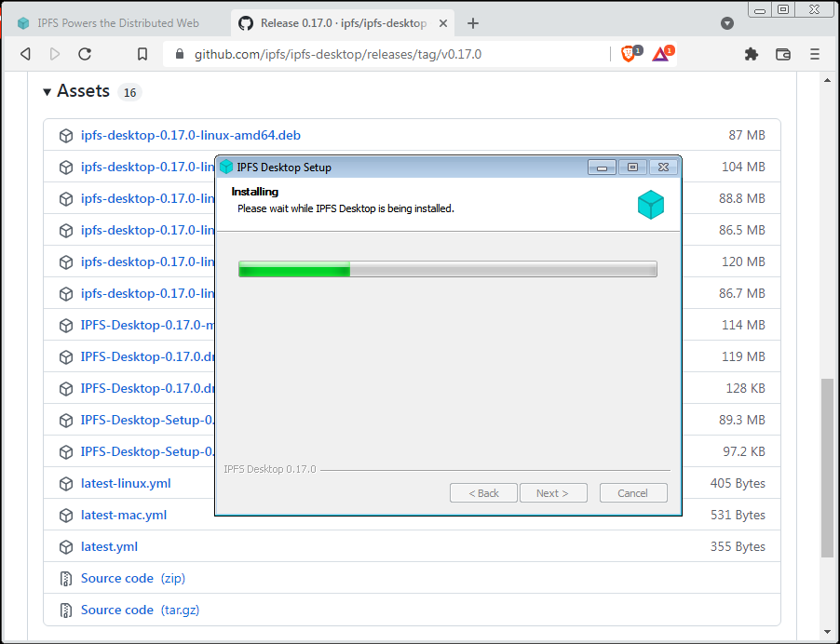This screenshot has width=840, height=644.
Task: Click scrollbar up arrow
Action: point(827,80)
